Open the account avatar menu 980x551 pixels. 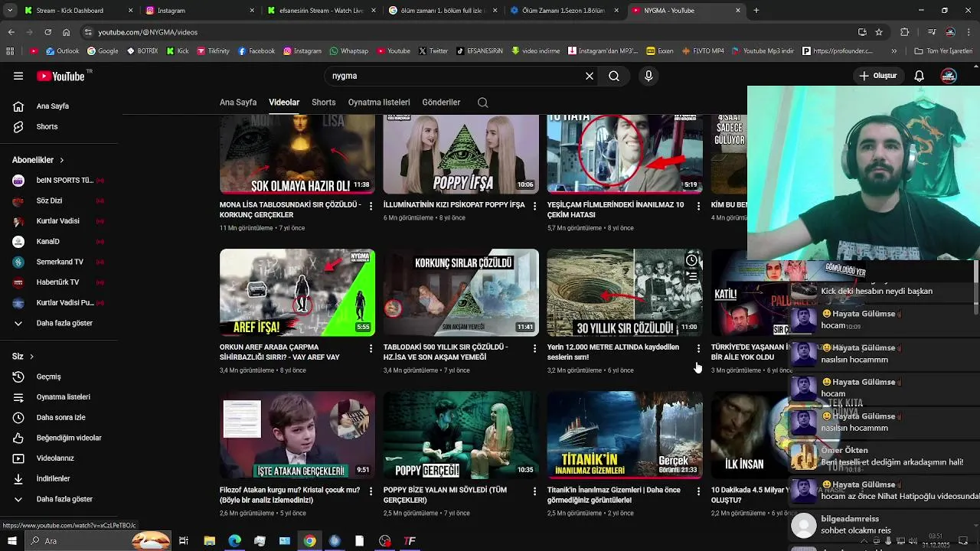(949, 76)
